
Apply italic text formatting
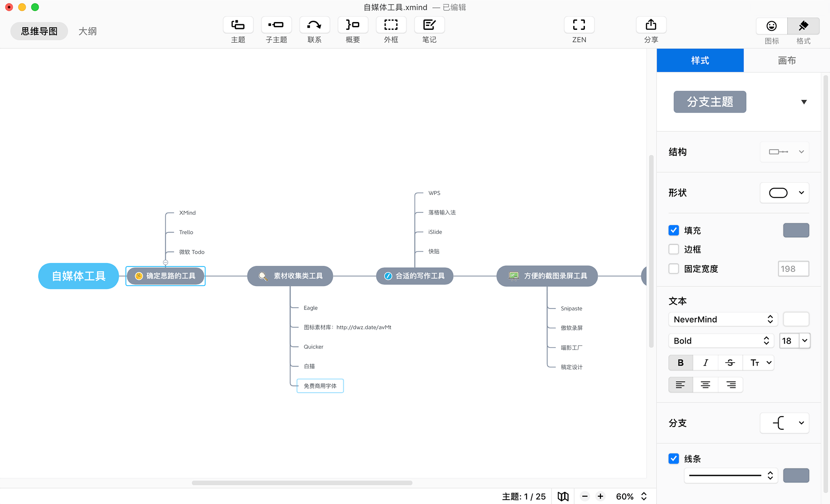(x=705, y=363)
